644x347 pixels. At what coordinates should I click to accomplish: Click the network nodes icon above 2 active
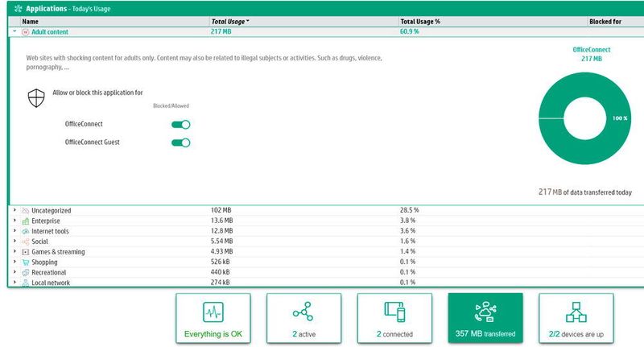point(303,312)
